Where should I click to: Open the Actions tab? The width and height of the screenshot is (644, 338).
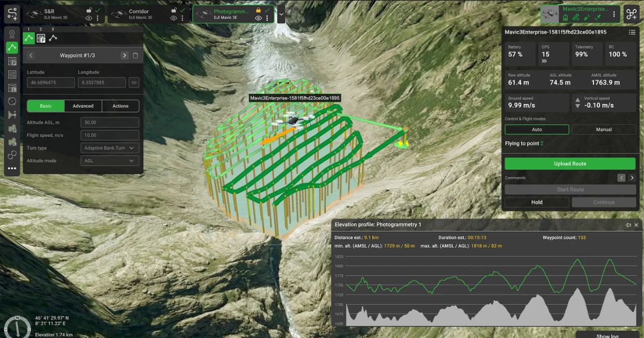tap(120, 106)
